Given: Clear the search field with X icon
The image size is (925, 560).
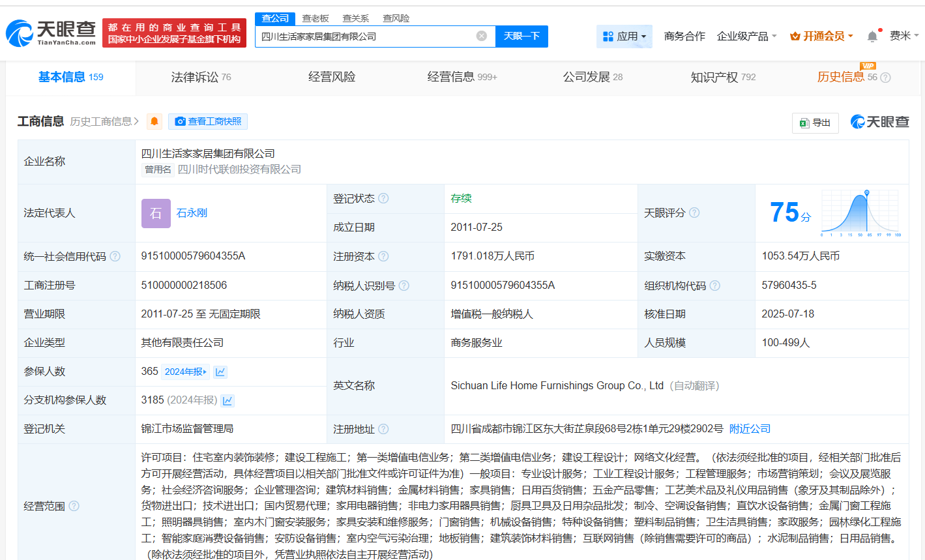Looking at the screenshot, I should click(x=482, y=36).
